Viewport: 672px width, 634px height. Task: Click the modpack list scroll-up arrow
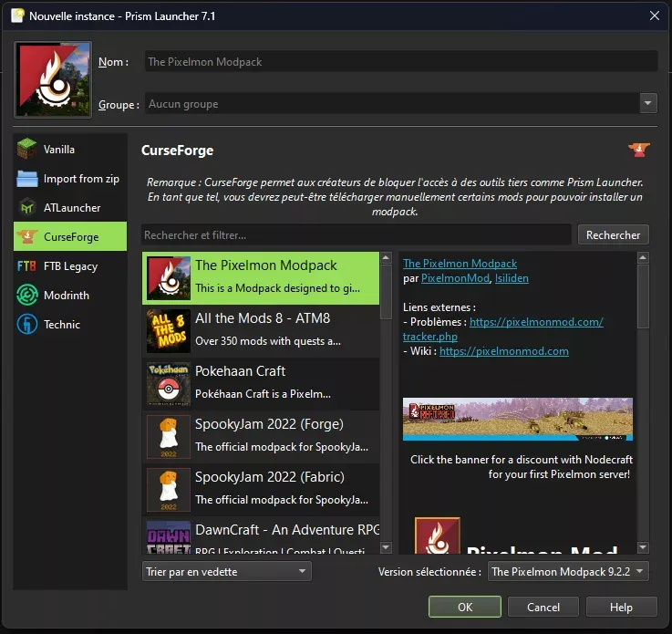coord(386,257)
